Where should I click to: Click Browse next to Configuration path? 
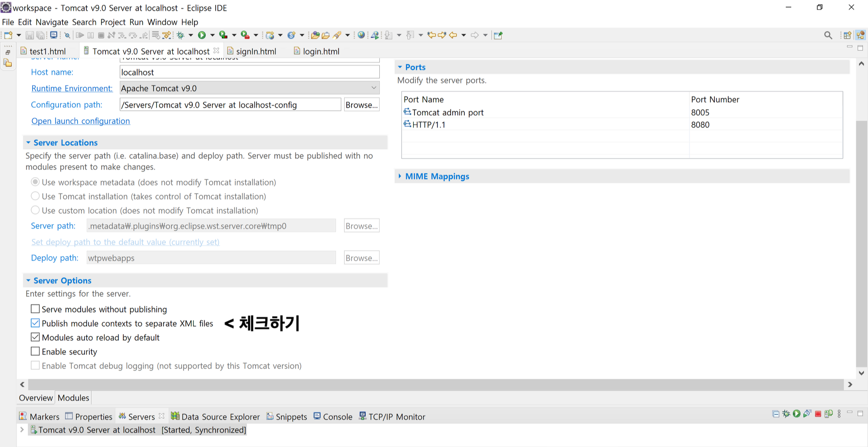point(362,105)
